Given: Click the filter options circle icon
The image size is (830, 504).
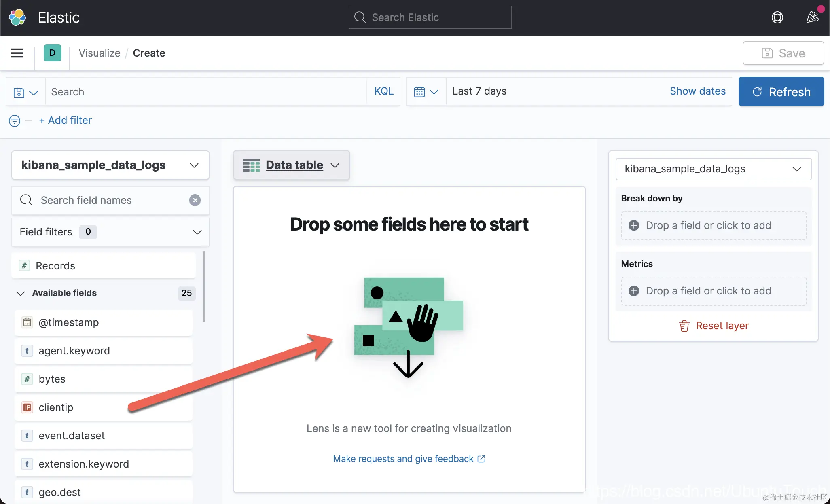Looking at the screenshot, I should click(x=15, y=121).
